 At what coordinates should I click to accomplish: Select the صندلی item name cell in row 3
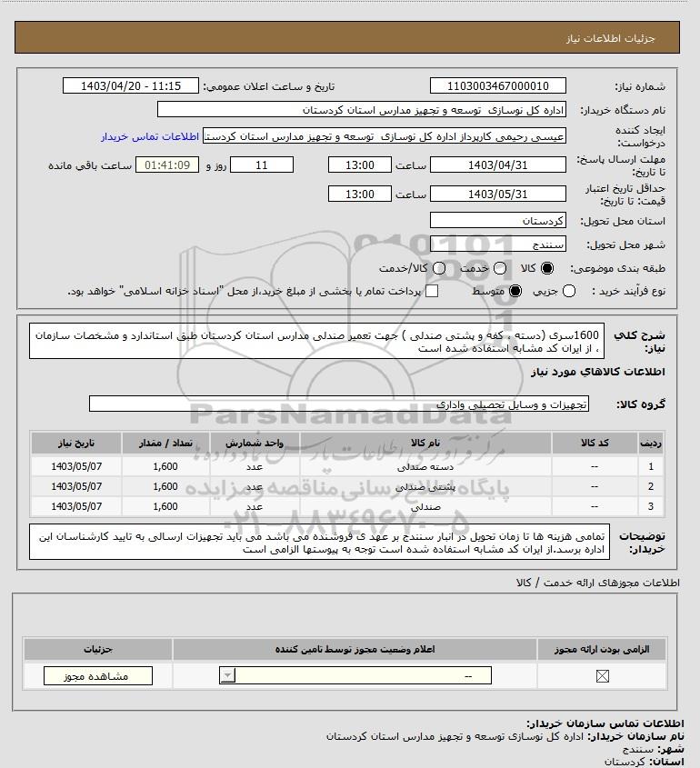425,507
